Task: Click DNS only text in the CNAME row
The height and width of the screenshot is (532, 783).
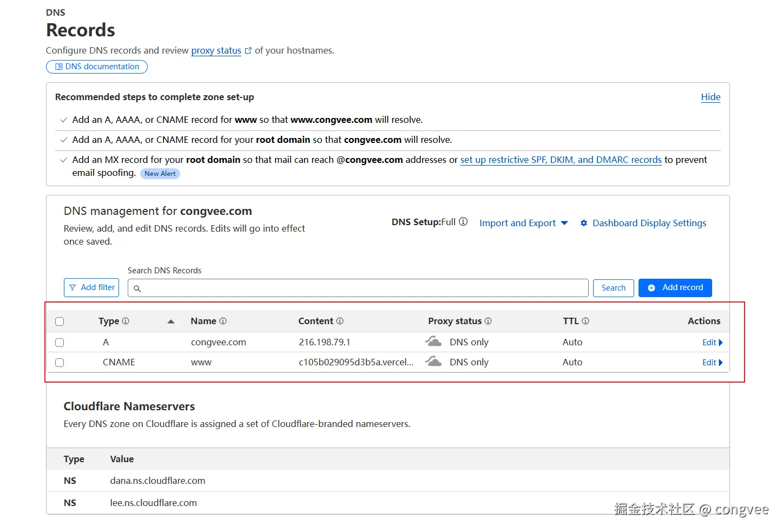Action: 469,362
